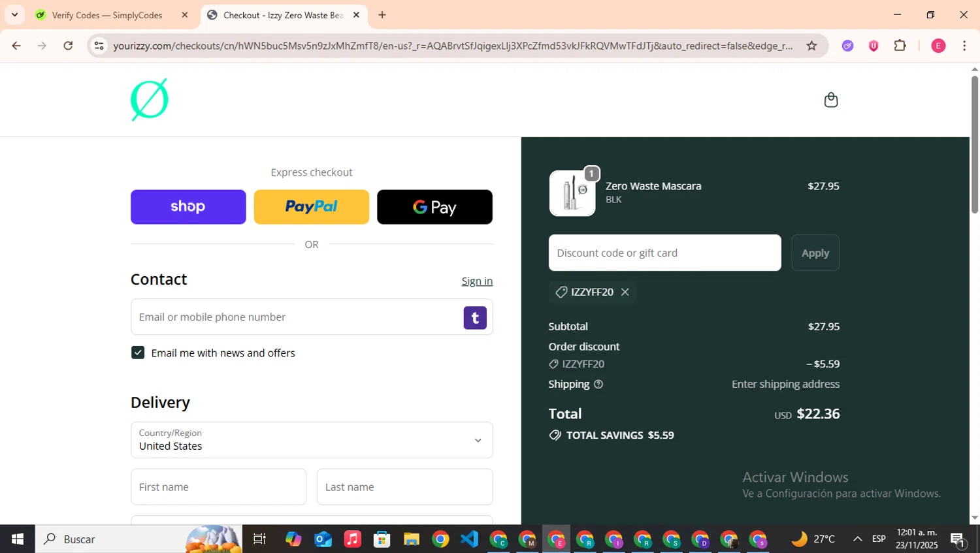
Task: Open the Windows Start menu
Action: (x=18, y=539)
